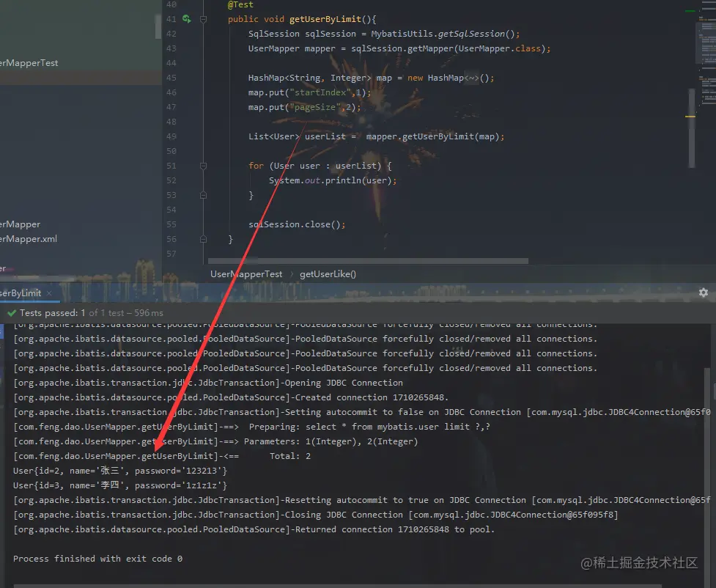Viewport: 716px width, 588px height.
Task: Click the yellow warning stripe marker
Action: pos(690,117)
